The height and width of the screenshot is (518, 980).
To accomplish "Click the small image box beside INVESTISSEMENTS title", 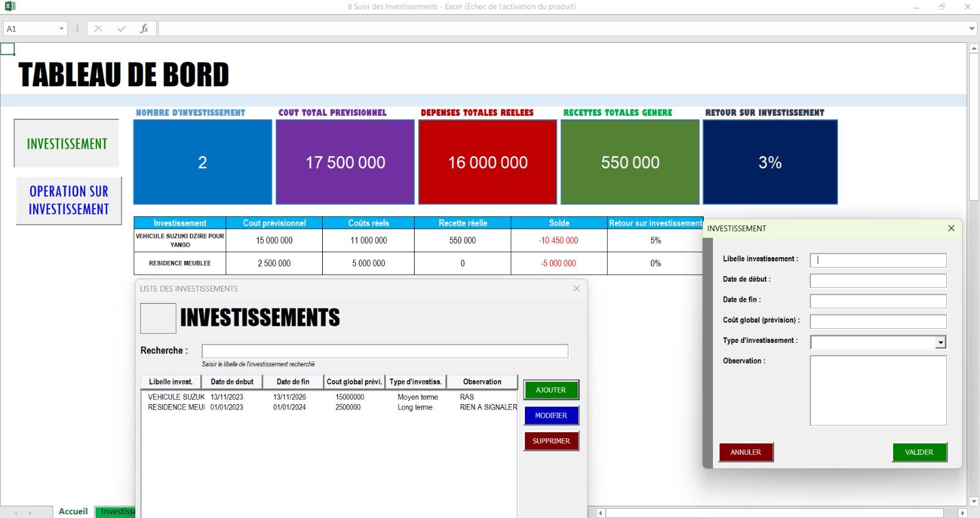I will click(x=158, y=318).
